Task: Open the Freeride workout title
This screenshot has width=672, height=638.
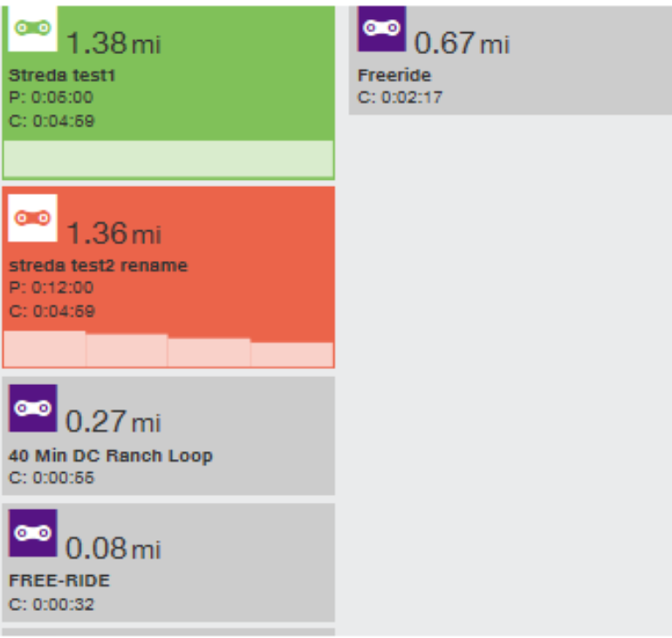Action: [x=394, y=75]
